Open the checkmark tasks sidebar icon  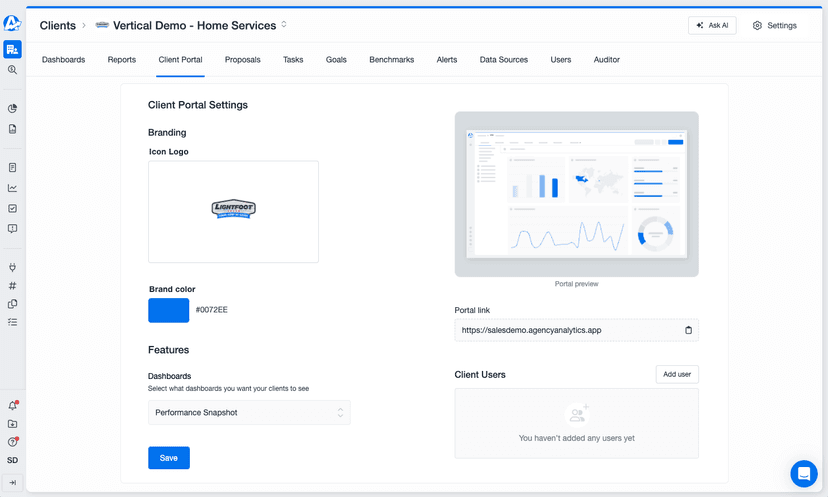click(12, 208)
